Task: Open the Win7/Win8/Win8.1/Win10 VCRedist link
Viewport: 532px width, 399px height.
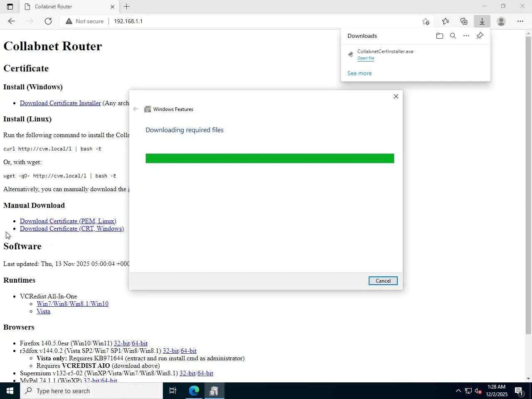Action: click(72, 304)
